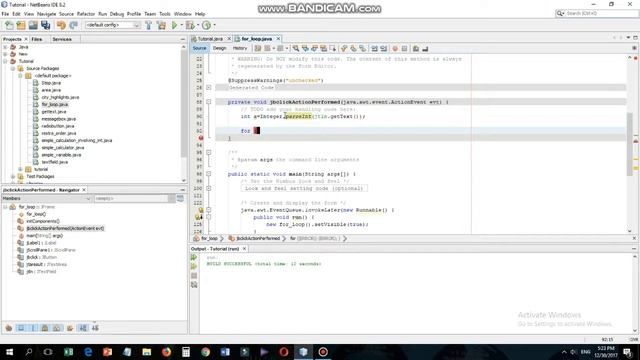Click the Profile Project toolbar icon
The image size is (640, 360).
[x=207, y=25]
